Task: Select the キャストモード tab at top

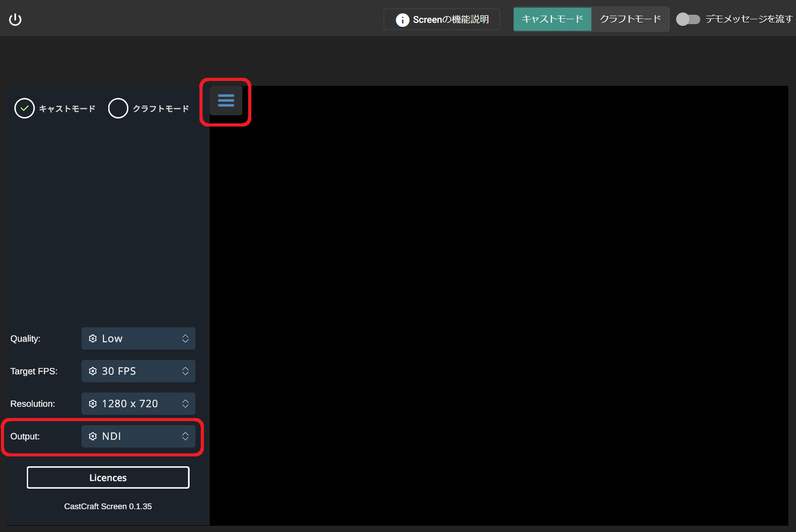Action: tap(552, 19)
